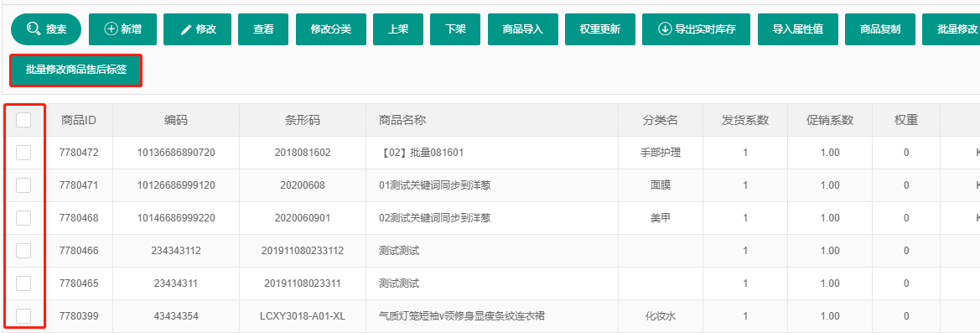The height and width of the screenshot is (333, 980).
Task: Click the code cell 23434311
Action: 176,283
